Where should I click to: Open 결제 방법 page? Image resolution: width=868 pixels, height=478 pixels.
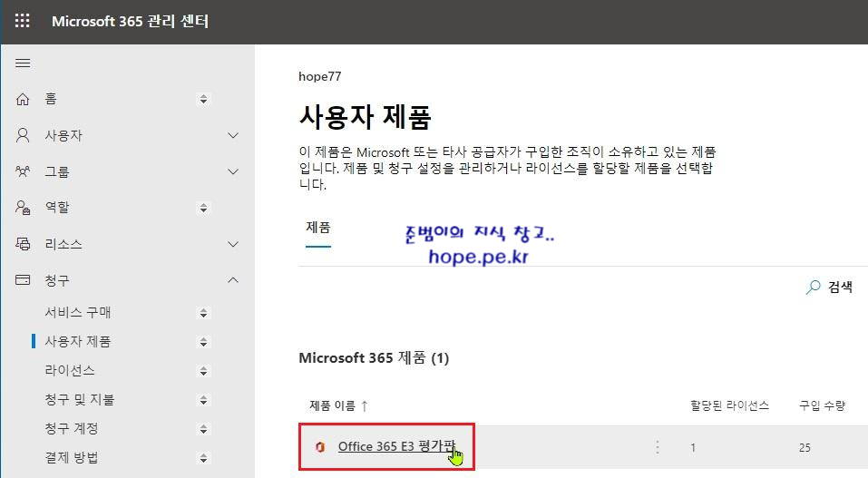pos(72,457)
